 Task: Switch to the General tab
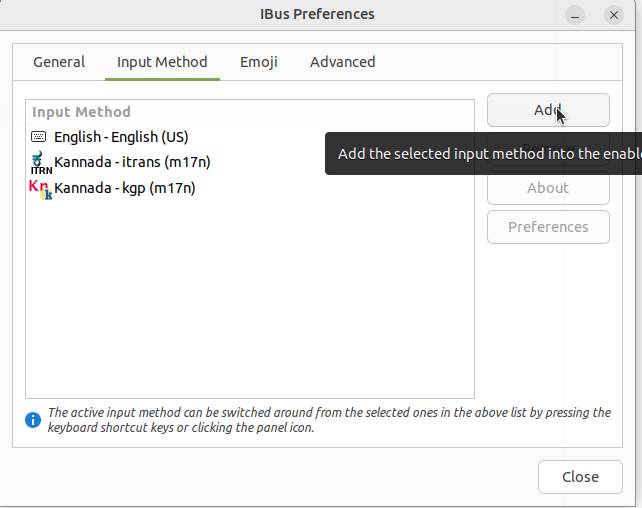coord(59,62)
